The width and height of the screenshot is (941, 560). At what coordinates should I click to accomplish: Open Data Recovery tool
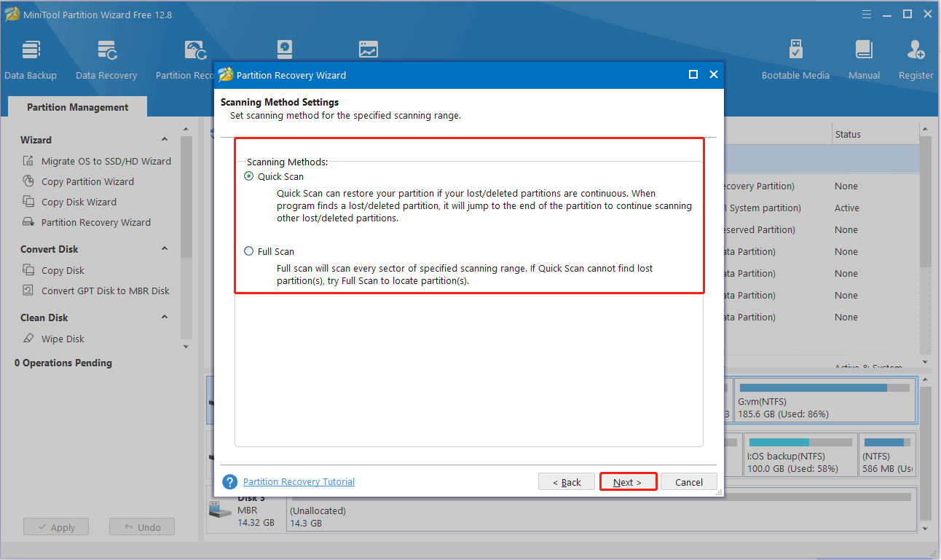[x=106, y=60]
